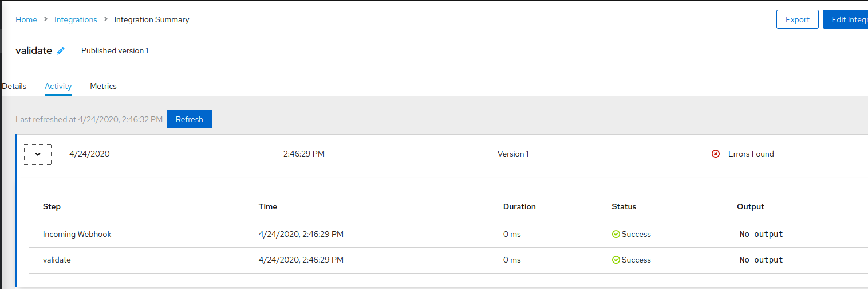This screenshot has height=289, width=868.
Task: Refresh the activity list
Action: 190,119
